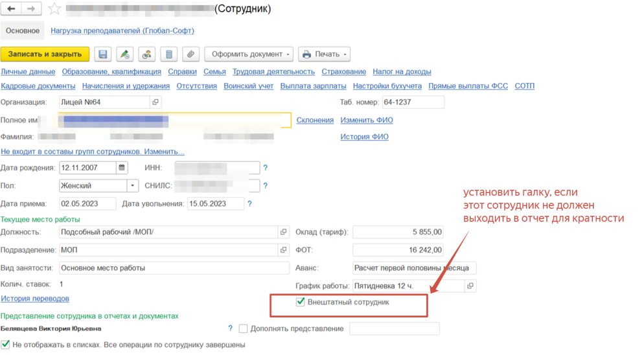The height and width of the screenshot is (355, 644).
Task: Open Нагрузка преподавателей (Глобал-Софт) tab
Action: coord(122,30)
